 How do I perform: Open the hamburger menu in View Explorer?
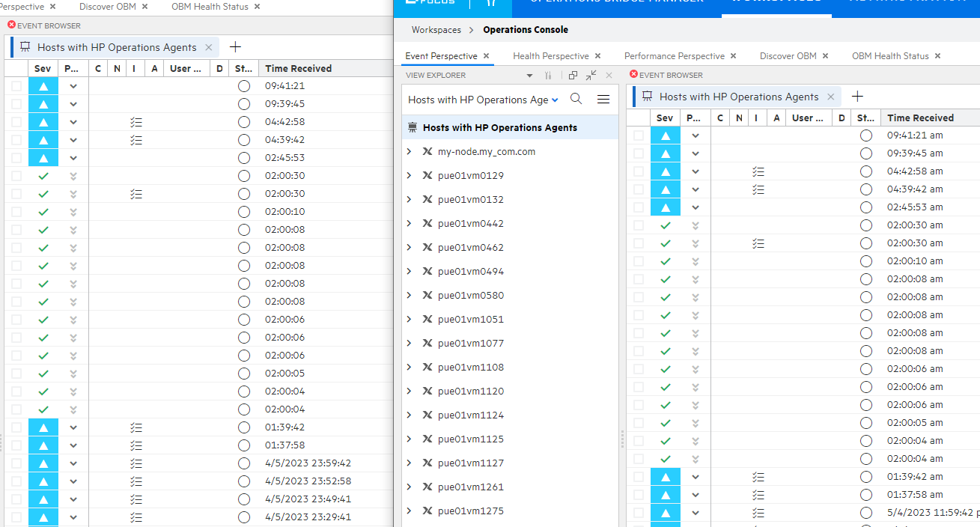(x=603, y=98)
